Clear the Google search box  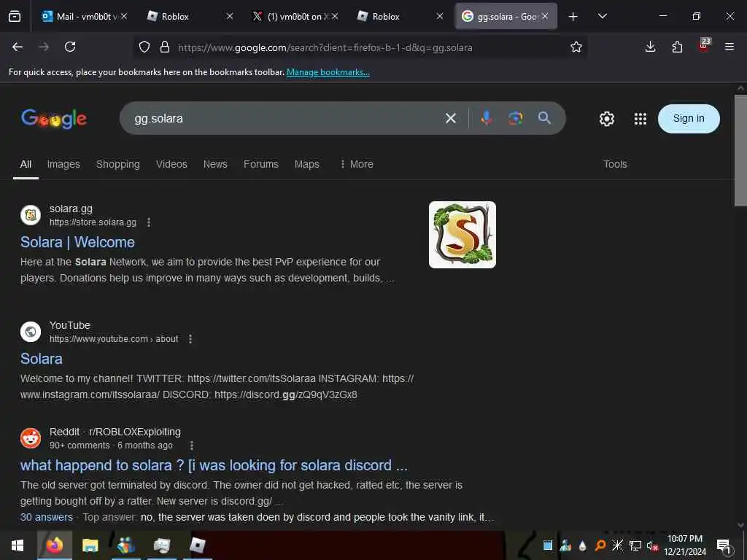450,118
